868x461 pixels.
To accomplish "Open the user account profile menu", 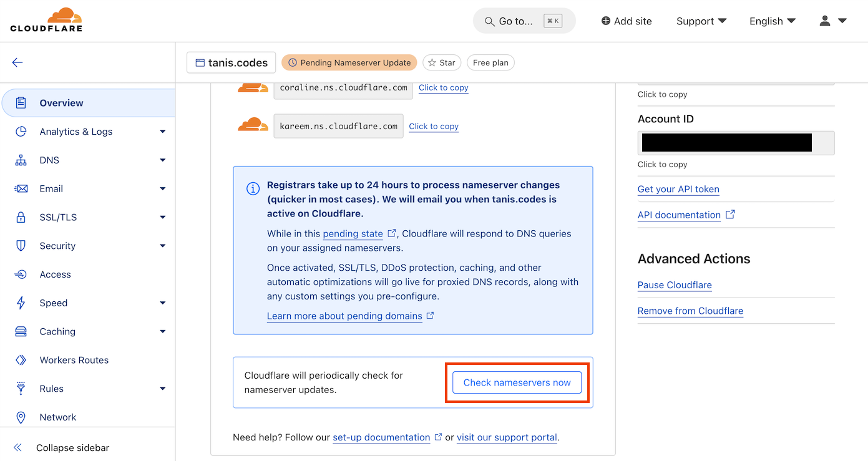I will (x=832, y=21).
